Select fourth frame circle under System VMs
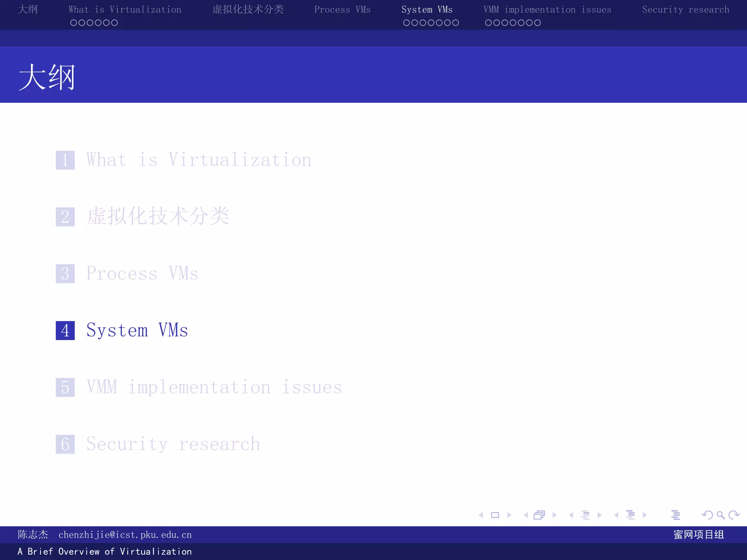The height and width of the screenshot is (560, 747). tap(431, 23)
